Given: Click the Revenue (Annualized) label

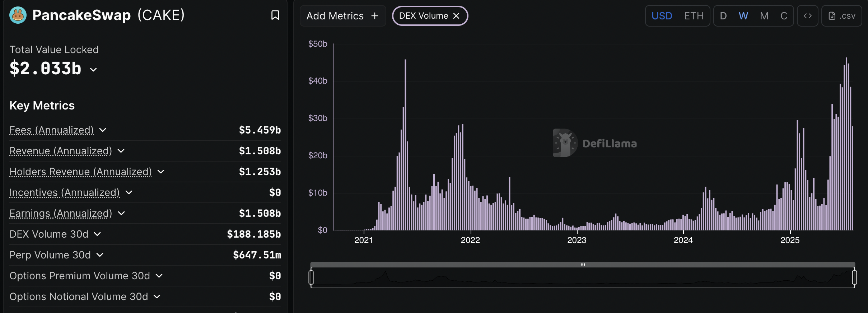Looking at the screenshot, I should pyautogui.click(x=61, y=151).
